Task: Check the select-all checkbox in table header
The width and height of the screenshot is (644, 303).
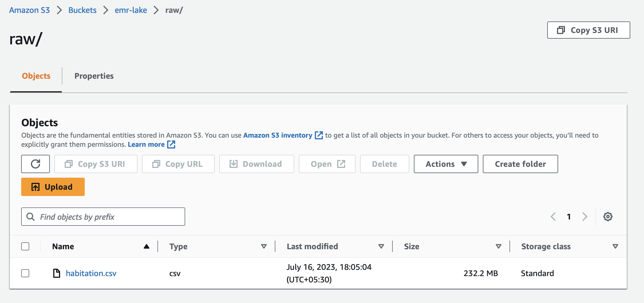Action: pos(25,246)
